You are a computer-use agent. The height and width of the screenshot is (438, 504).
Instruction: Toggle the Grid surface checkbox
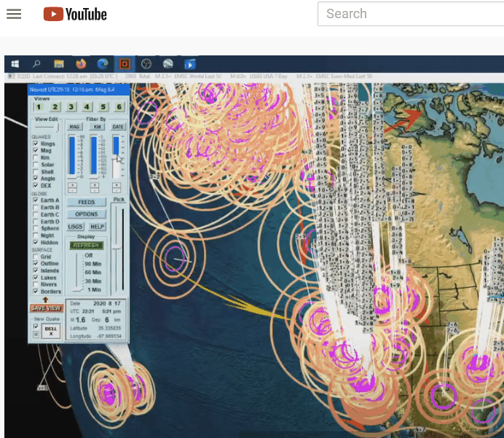[36, 257]
